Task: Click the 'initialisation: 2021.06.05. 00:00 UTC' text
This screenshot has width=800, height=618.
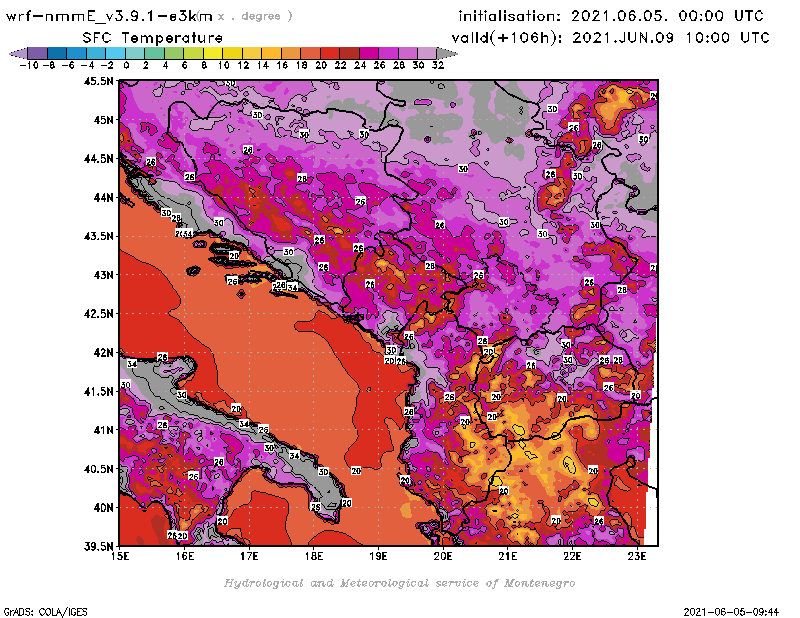Action: pos(611,16)
